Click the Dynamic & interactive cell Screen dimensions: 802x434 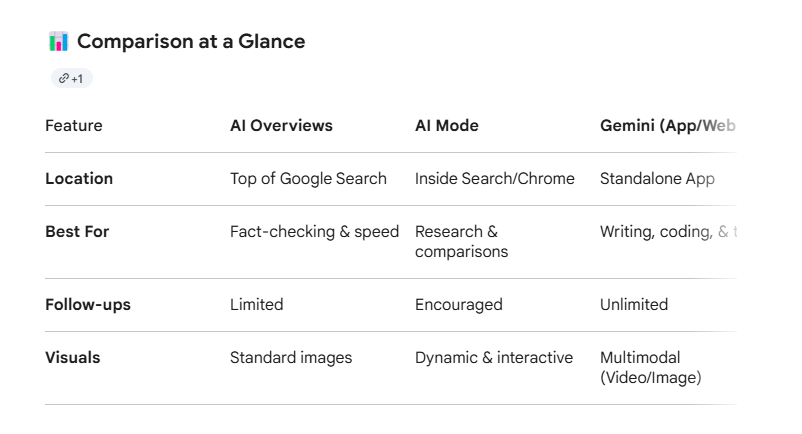(494, 358)
